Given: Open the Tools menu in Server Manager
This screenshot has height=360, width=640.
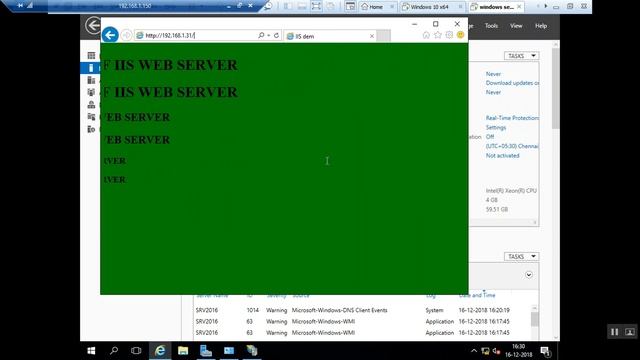Looking at the screenshot, I should [491, 26].
